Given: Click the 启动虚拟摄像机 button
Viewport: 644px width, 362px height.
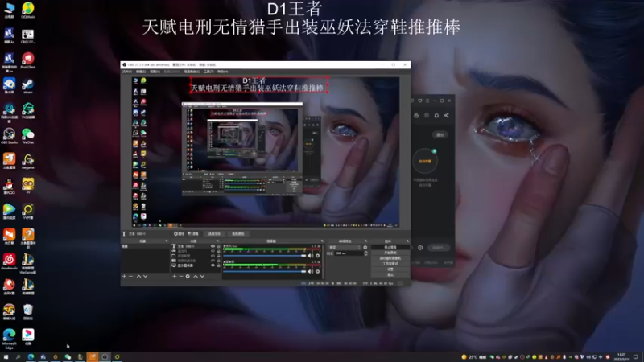Looking at the screenshot, I should point(390,258).
